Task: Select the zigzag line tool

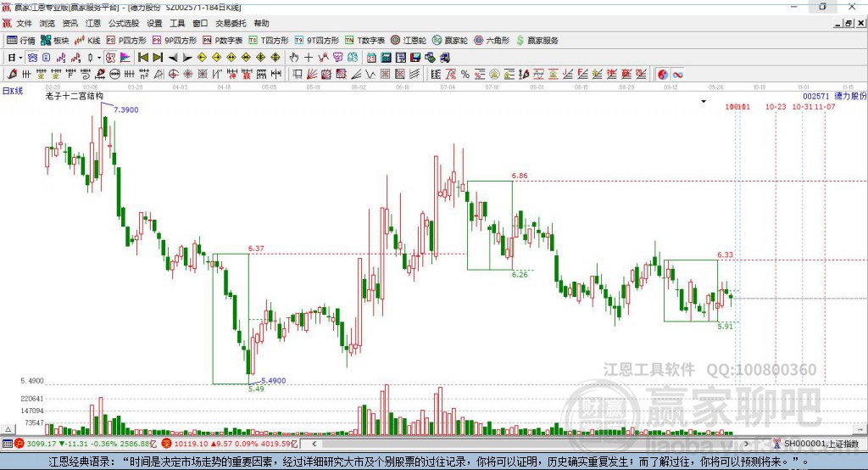Action: [323, 58]
